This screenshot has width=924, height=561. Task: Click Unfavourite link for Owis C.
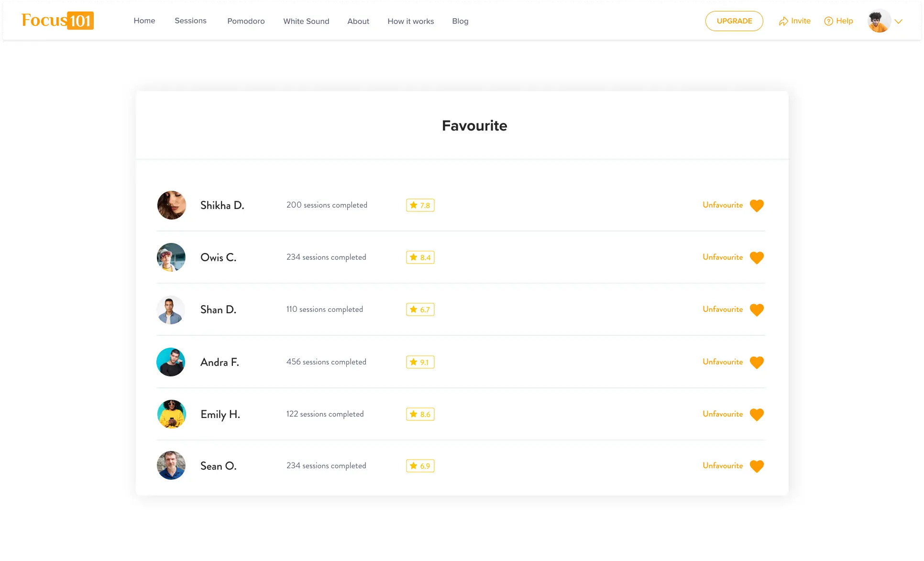coord(722,257)
